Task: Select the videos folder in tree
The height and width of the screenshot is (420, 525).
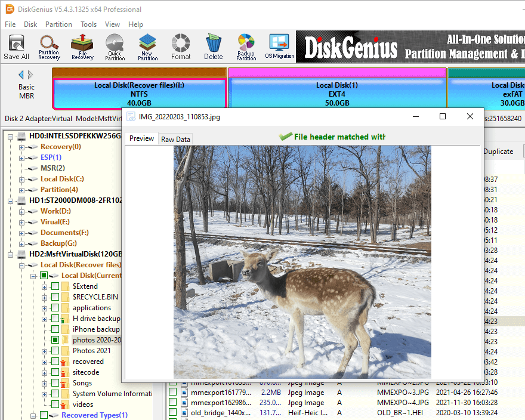Action: (x=83, y=404)
